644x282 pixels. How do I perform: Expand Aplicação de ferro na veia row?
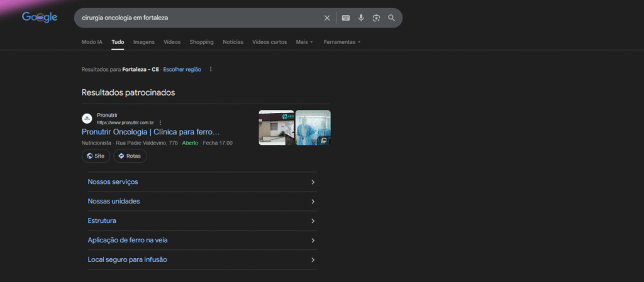tap(202, 240)
